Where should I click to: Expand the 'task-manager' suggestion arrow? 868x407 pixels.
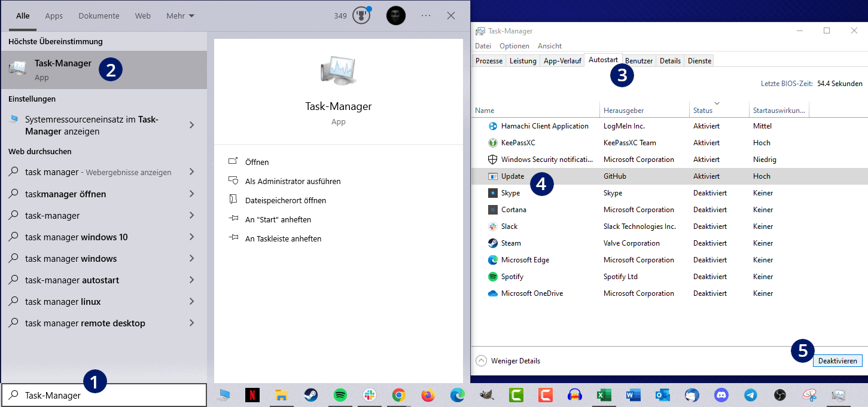192,215
